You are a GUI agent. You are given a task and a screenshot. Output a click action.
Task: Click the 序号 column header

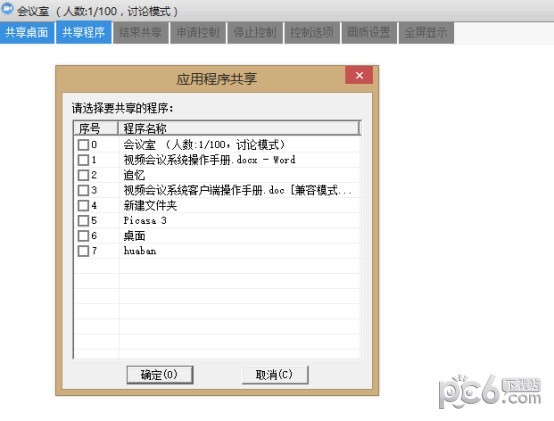pyautogui.click(x=96, y=128)
